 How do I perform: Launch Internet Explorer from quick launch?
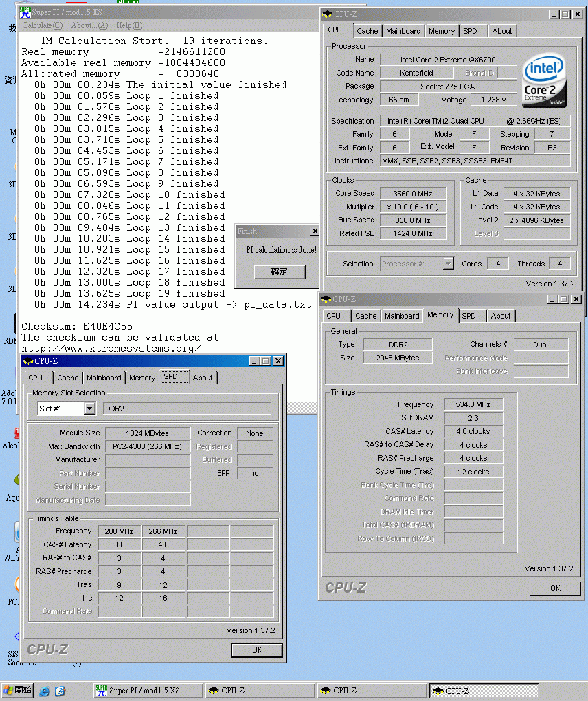pos(45,691)
